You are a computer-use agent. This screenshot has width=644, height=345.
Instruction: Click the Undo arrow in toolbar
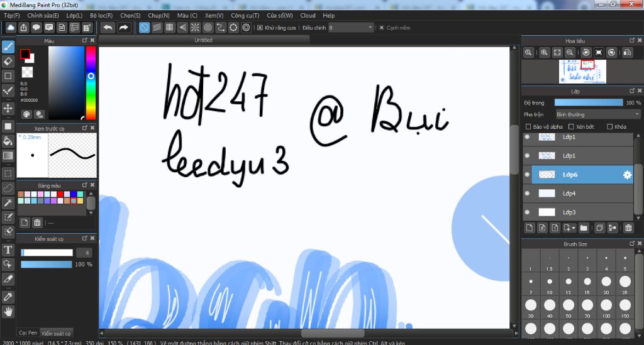pyautogui.click(x=108, y=28)
